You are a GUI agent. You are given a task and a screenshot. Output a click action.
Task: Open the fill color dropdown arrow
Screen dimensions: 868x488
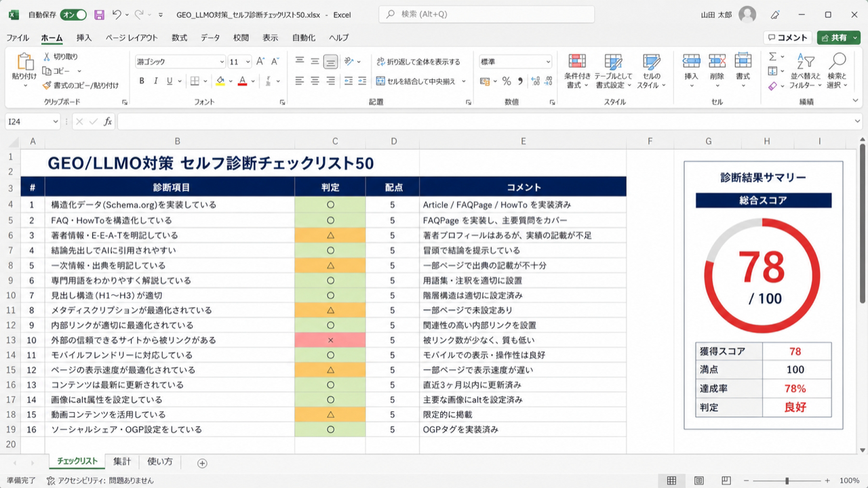coord(231,81)
